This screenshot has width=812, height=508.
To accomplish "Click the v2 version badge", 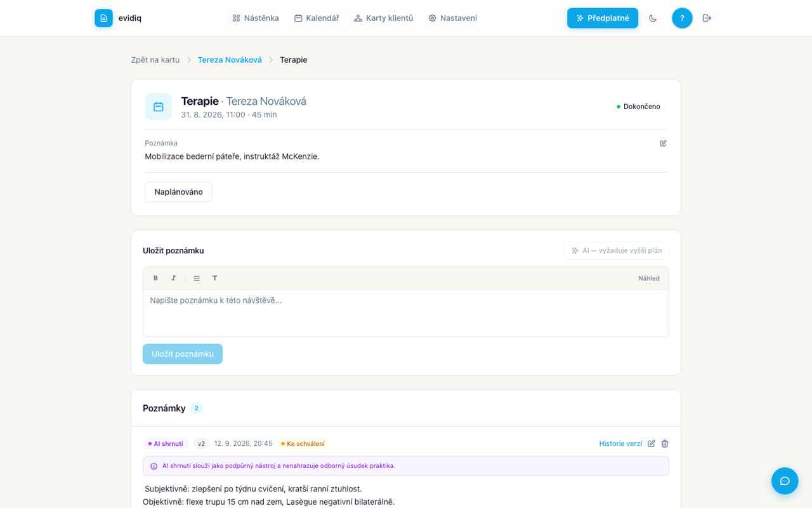I will (x=201, y=443).
